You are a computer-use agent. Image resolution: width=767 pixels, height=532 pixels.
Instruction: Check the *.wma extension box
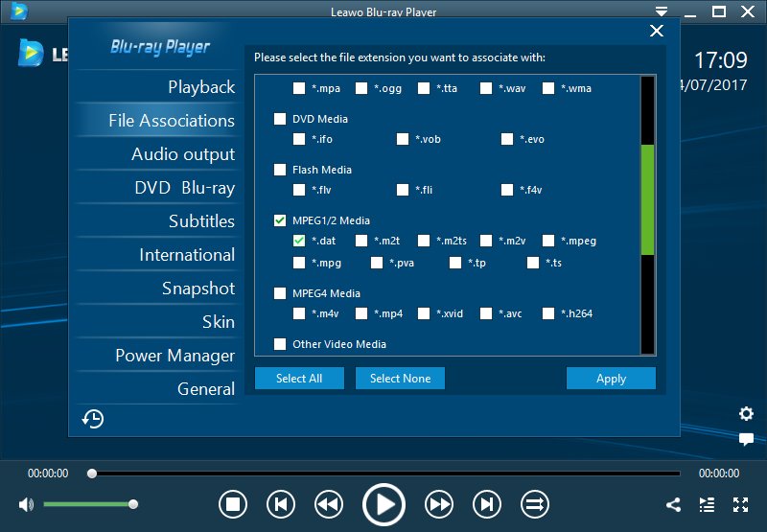(x=548, y=88)
